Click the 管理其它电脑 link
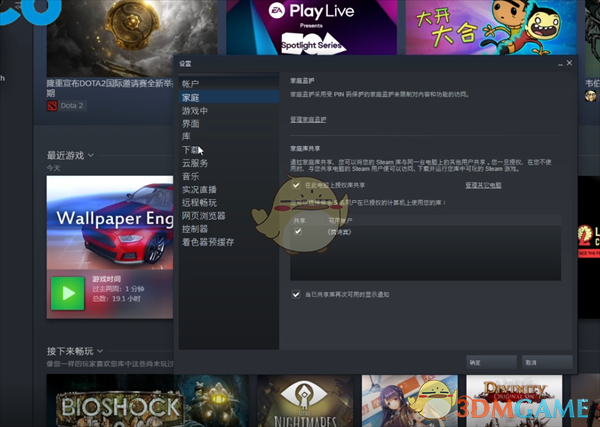600x427 pixels. pyautogui.click(x=483, y=185)
